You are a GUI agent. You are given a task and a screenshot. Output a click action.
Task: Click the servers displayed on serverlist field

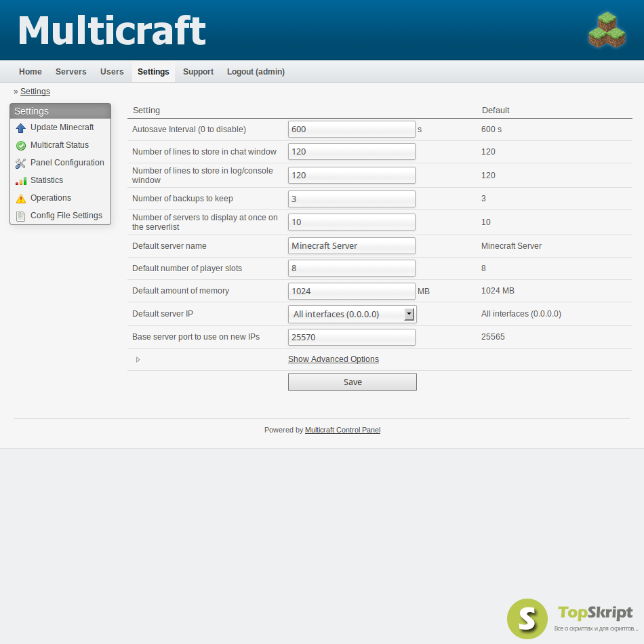(x=352, y=222)
